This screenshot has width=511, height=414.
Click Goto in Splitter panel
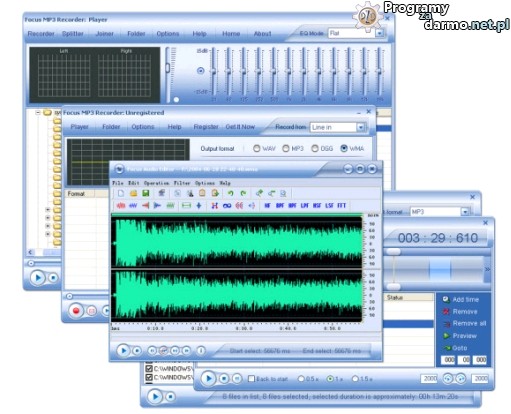point(455,348)
